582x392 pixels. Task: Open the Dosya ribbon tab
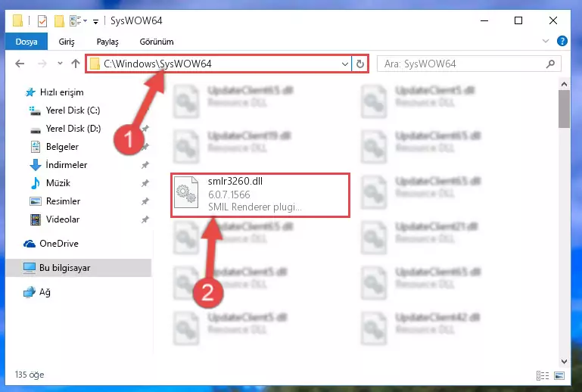coord(26,42)
